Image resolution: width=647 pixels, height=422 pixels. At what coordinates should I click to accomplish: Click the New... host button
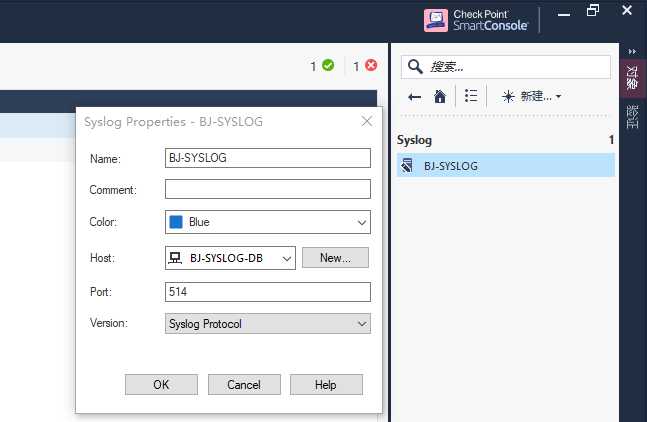[x=335, y=258]
